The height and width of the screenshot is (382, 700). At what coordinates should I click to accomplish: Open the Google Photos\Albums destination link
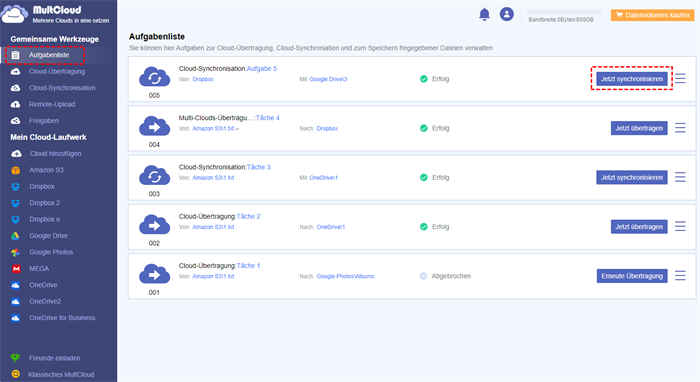pos(345,276)
